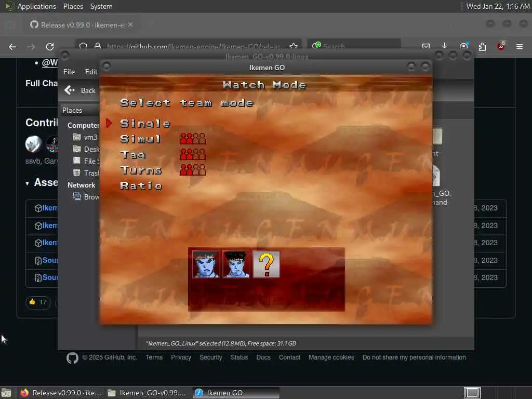Viewport: 532px width, 399px height.
Task: Click Back button in file manager
Action: click(x=80, y=90)
